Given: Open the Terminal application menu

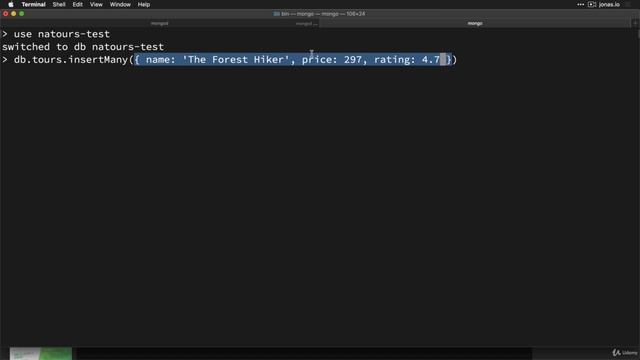Looking at the screenshot, I should (x=33, y=4).
